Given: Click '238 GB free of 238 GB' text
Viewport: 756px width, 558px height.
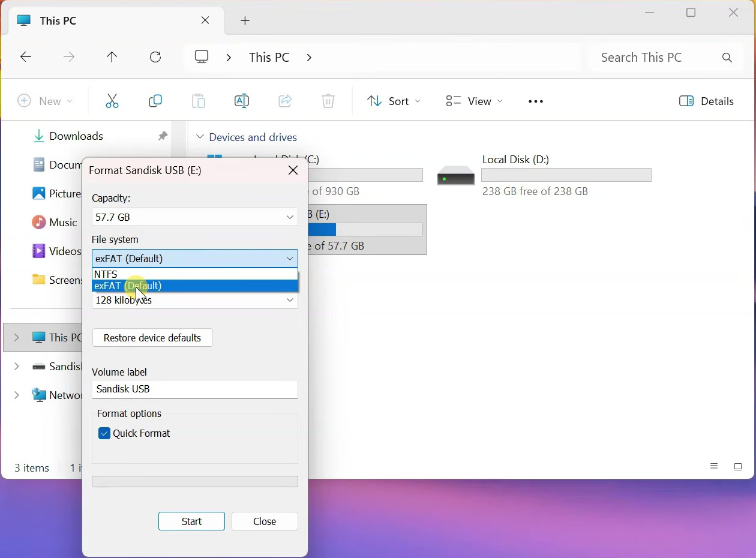Looking at the screenshot, I should pyautogui.click(x=535, y=191).
